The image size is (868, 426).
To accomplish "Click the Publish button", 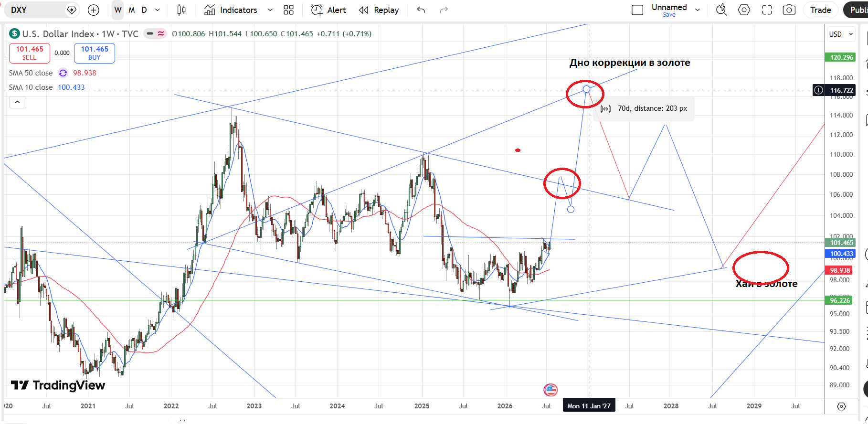I will click(857, 10).
